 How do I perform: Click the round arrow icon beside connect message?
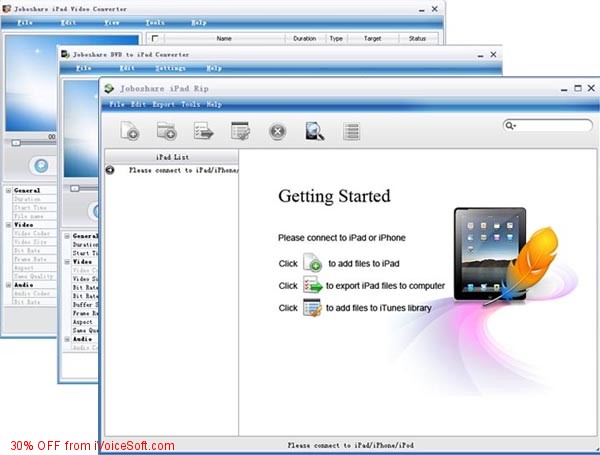[x=110, y=170]
